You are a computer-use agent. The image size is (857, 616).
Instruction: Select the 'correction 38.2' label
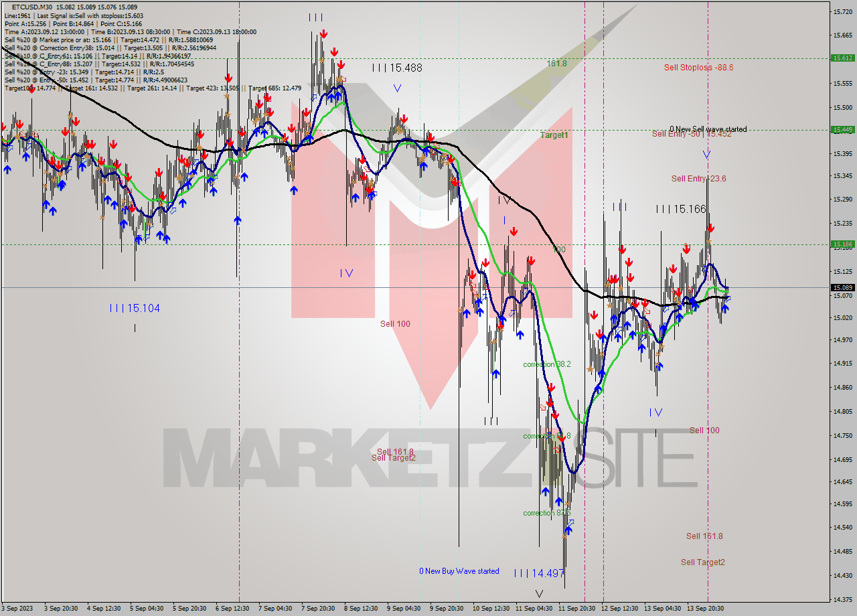coord(547,364)
